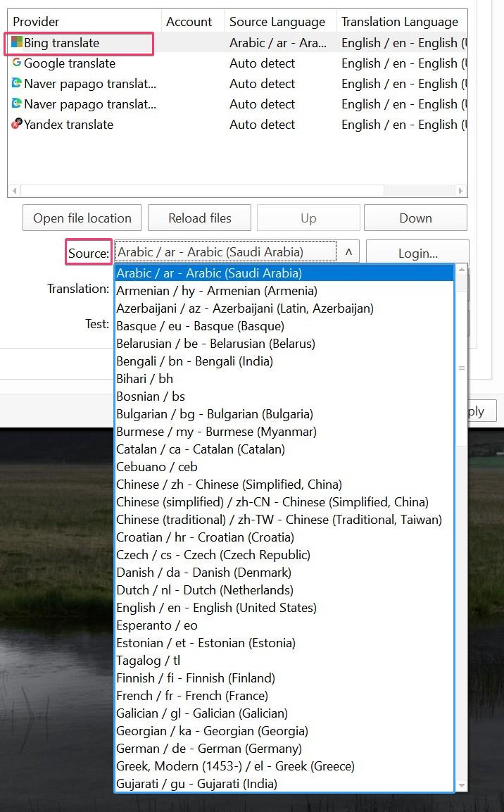This screenshot has height=812, width=504.
Task: Click the Open file location button
Action: pyautogui.click(x=82, y=218)
